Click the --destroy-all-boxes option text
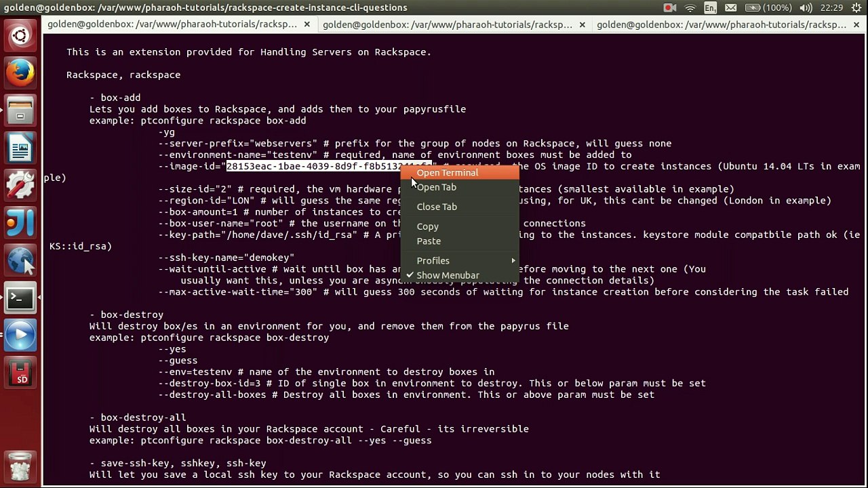 [212, 395]
